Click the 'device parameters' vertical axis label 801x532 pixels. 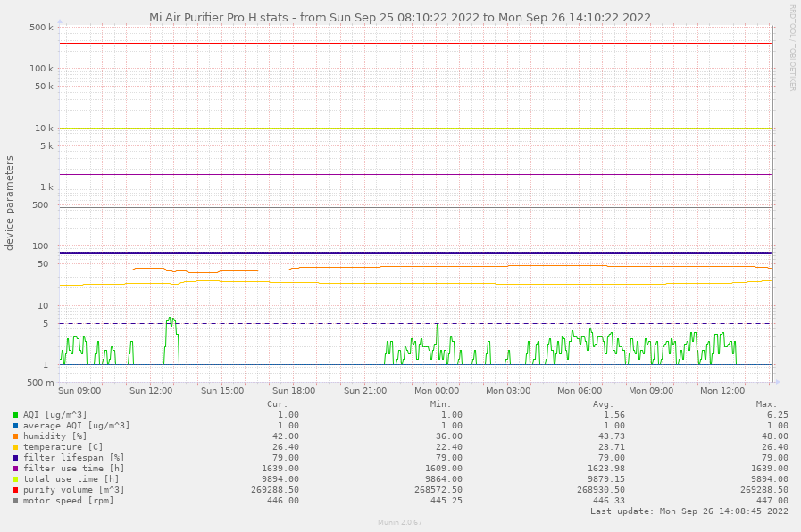[x=9, y=204]
